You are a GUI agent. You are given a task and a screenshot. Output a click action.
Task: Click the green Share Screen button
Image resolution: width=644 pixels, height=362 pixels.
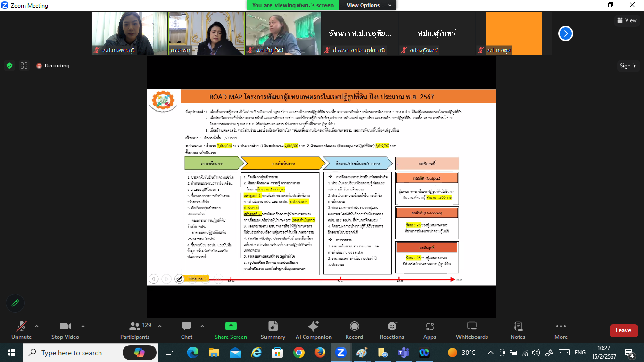[x=231, y=330]
